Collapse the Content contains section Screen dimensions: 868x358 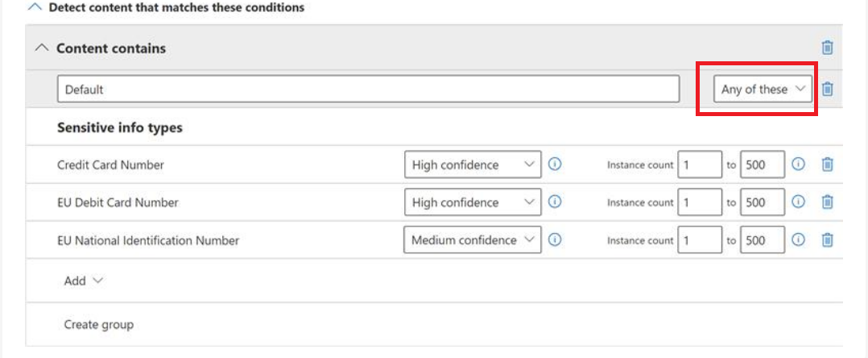(x=42, y=48)
